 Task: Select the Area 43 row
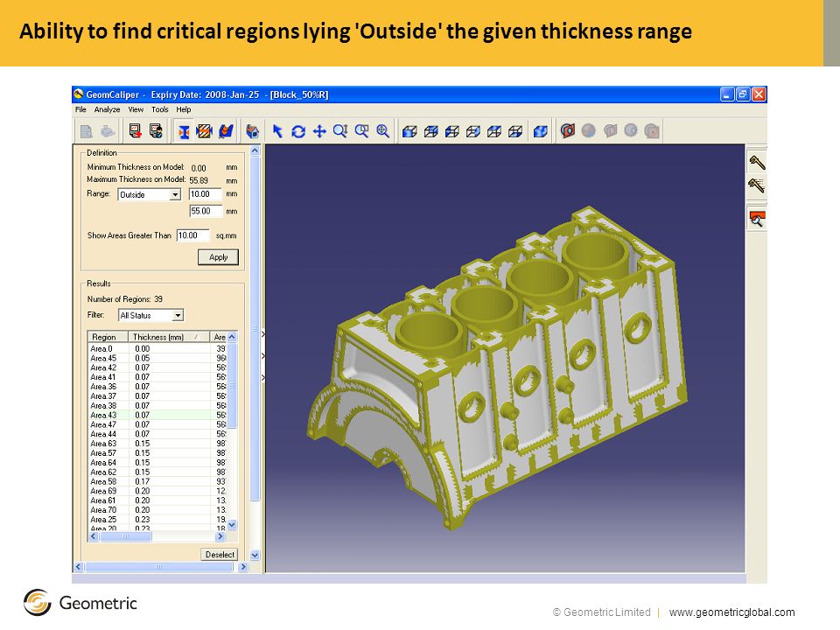[x=158, y=415]
